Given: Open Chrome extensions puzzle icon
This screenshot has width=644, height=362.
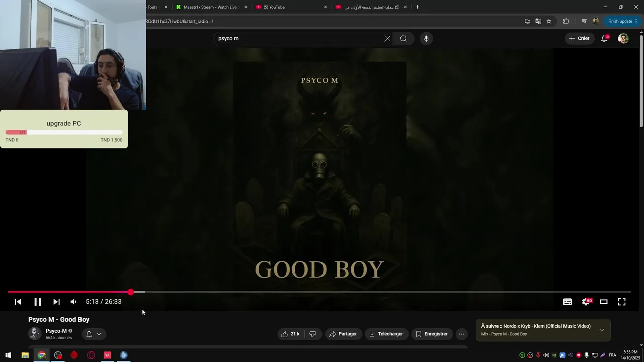Looking at the screenshot, I should pos(566,21).
